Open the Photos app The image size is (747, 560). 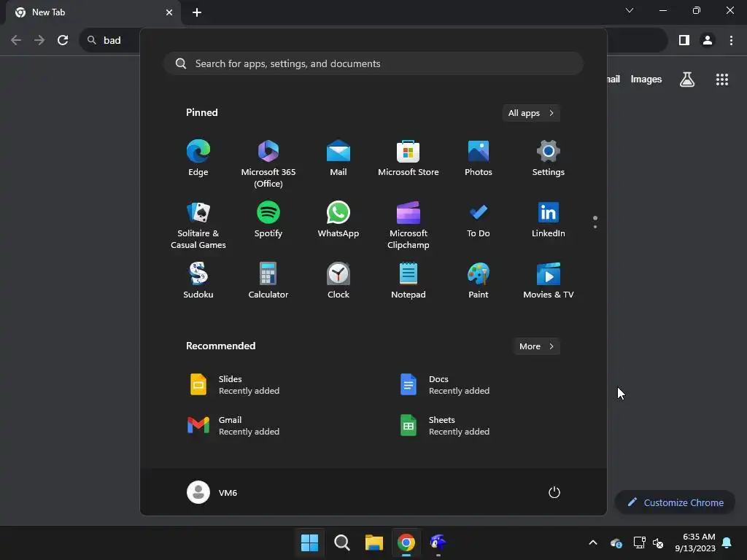point(479,158)
